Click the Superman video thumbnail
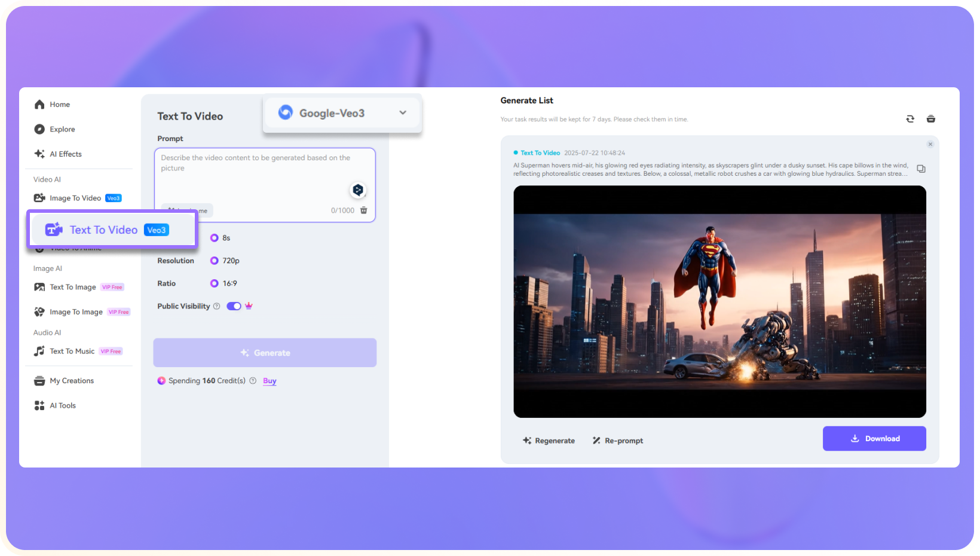 [719, 302]
